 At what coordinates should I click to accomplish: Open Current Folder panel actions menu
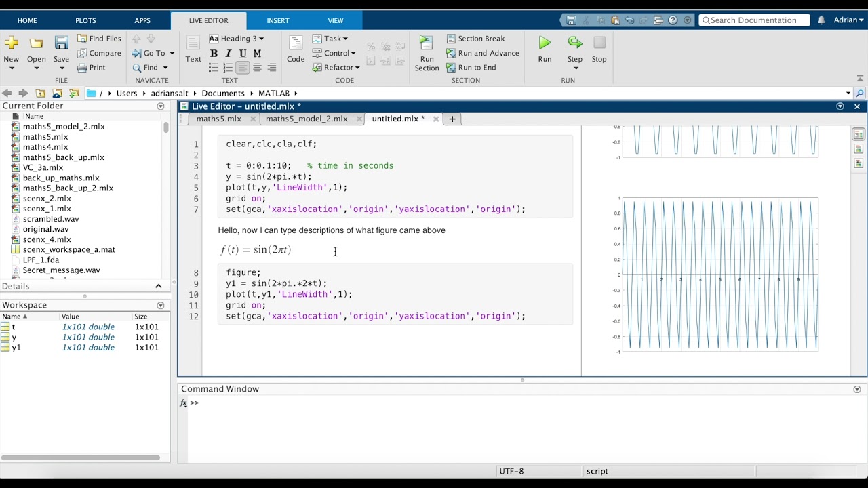click(x=161, y=106)
